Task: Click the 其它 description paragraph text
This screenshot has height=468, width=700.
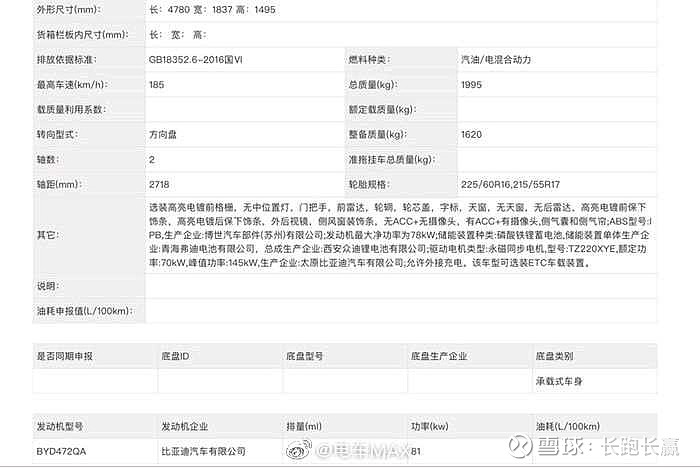Action: pyautogui.click(x=400, y=235)
